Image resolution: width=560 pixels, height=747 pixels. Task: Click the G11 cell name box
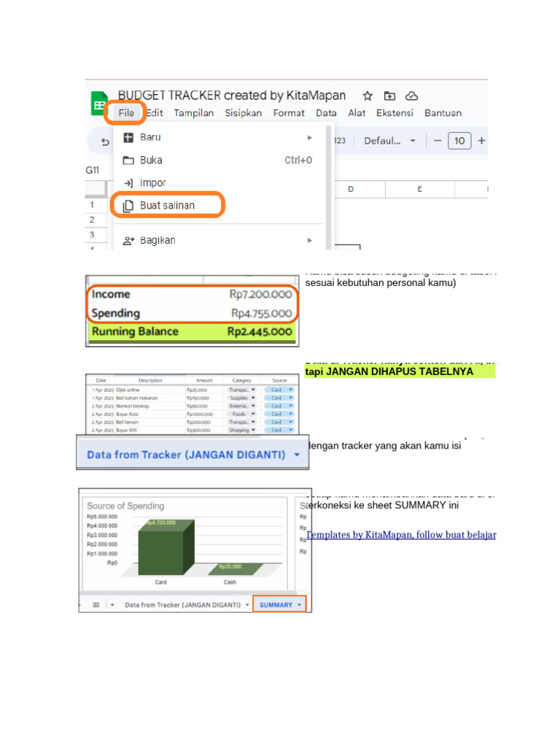(93, 170)
